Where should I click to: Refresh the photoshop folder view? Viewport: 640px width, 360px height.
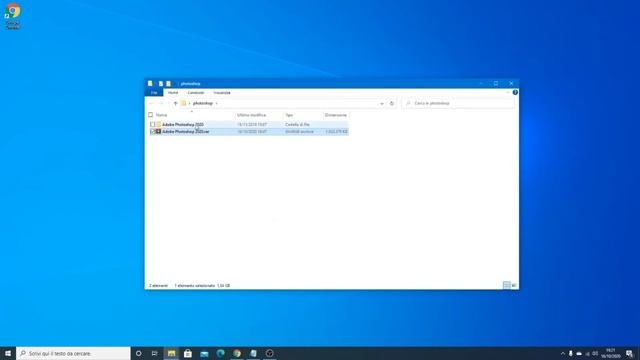point(392,104)
